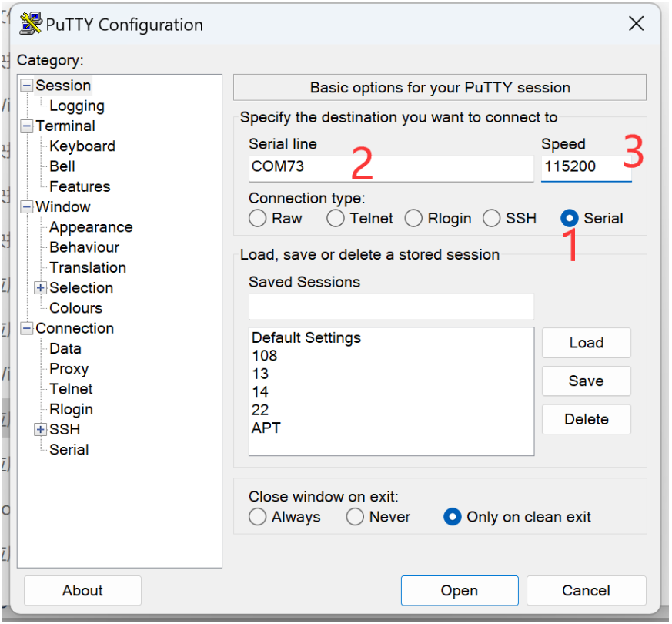Open the Session category
The image size is (672, 624).
63,86
